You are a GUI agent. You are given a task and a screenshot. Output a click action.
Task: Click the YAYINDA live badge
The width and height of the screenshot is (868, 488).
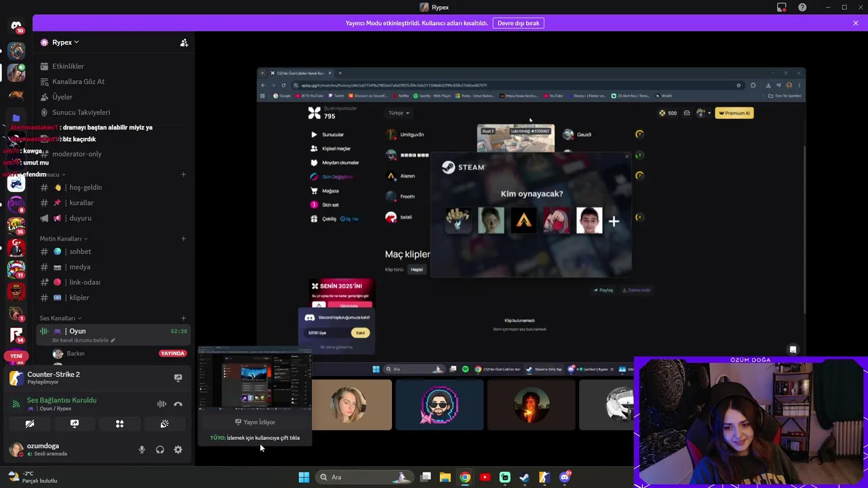pyautogui.click(x=172, y=353)
